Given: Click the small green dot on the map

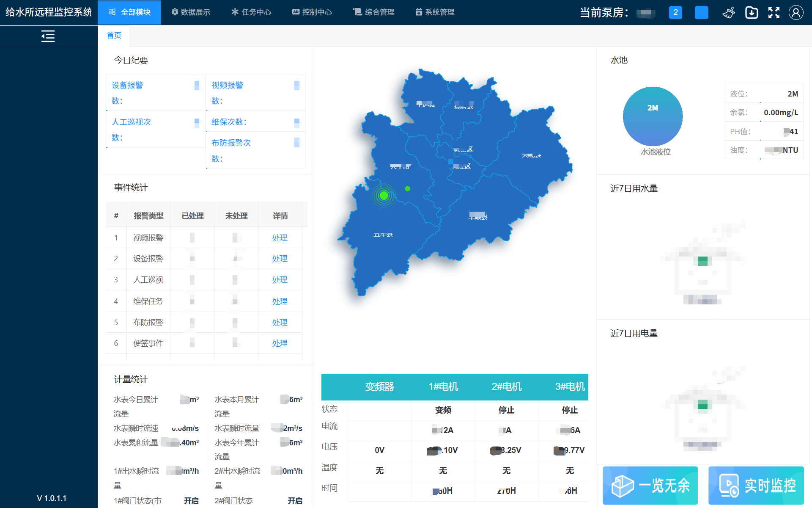Looking at the screenshot, I should tap(407, 189).
